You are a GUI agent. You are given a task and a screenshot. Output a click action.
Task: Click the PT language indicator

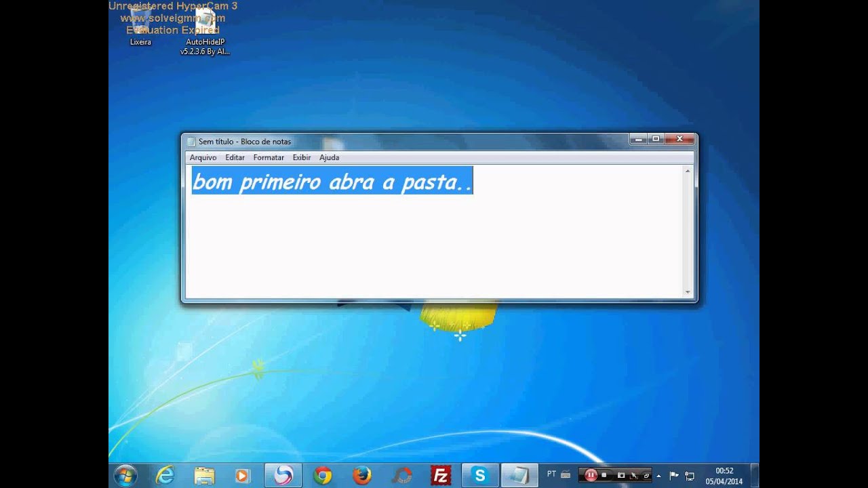click(551, 474)
